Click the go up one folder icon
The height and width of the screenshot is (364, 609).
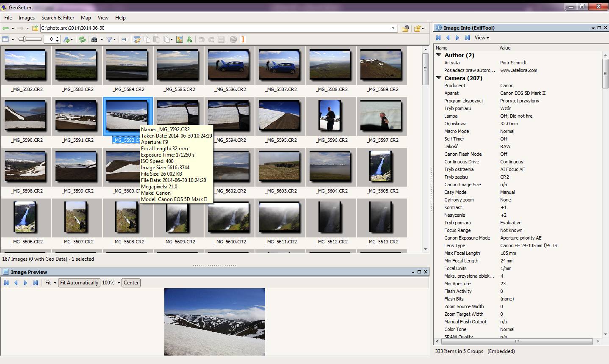pyautogui.click(x=35, y=28)
